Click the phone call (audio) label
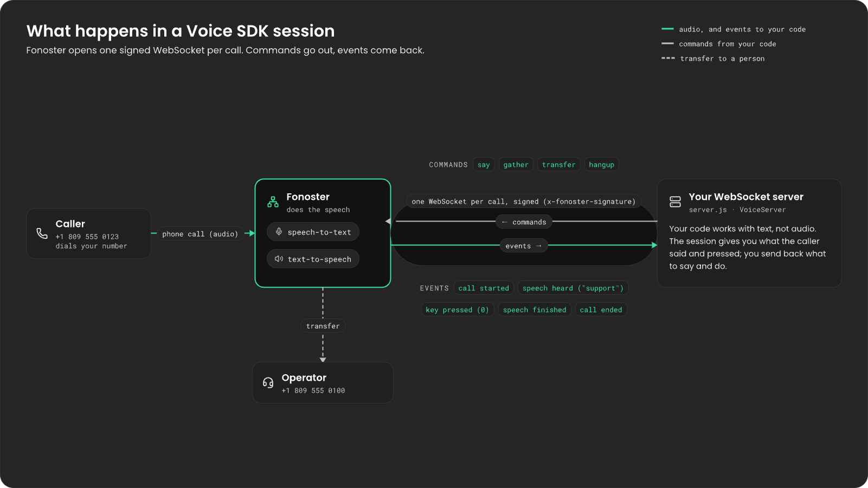 200,234
